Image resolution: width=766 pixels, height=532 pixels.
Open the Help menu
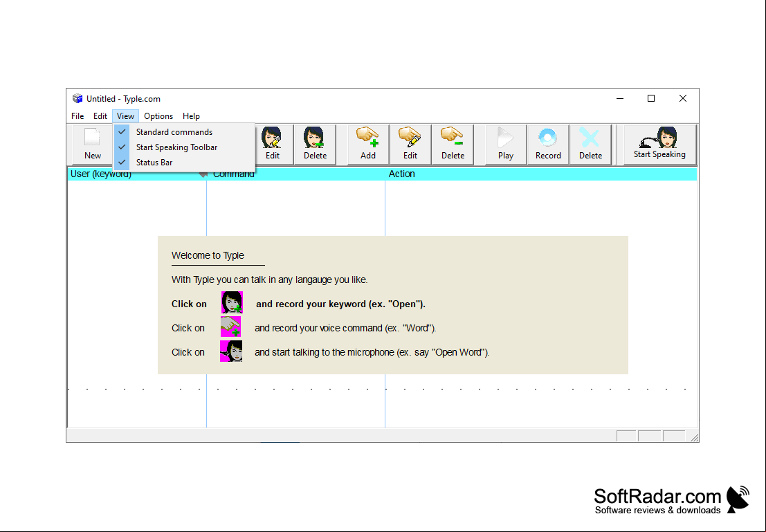pos(191,116)
